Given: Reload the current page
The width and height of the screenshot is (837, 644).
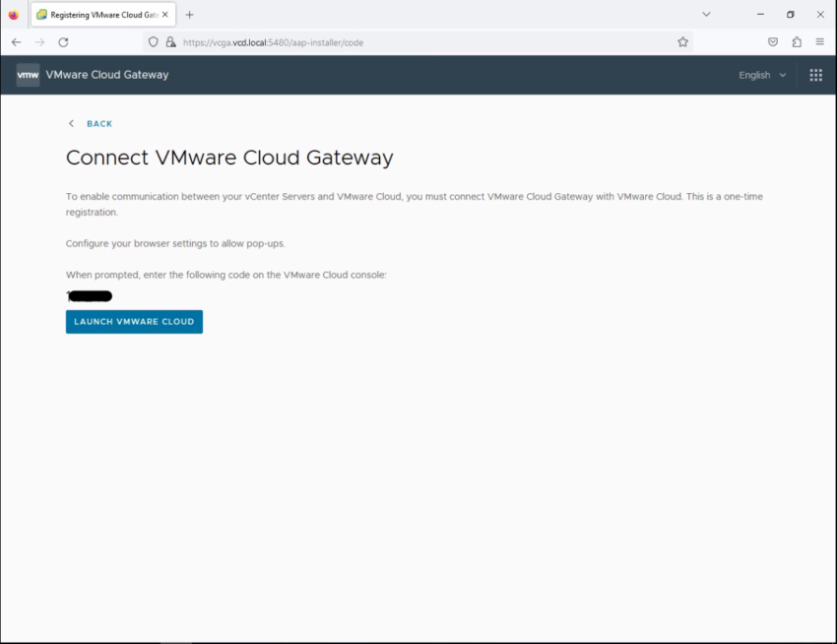Looking at the screenshot, I should [x=62, y=41].
